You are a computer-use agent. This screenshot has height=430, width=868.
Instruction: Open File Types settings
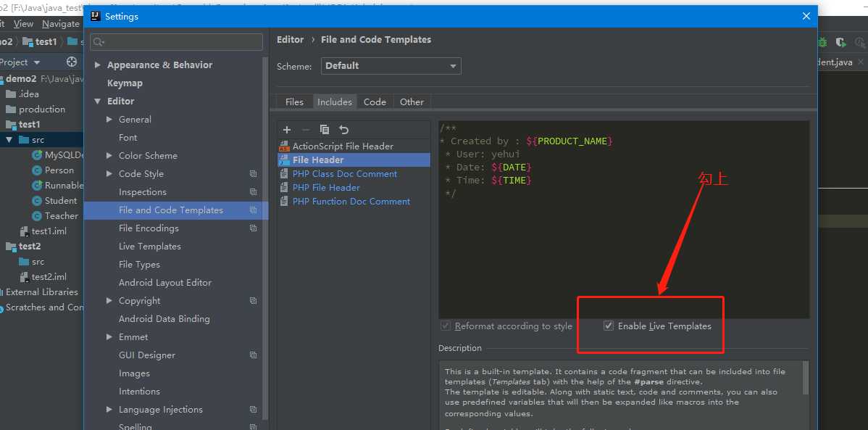tap(140, 265)
